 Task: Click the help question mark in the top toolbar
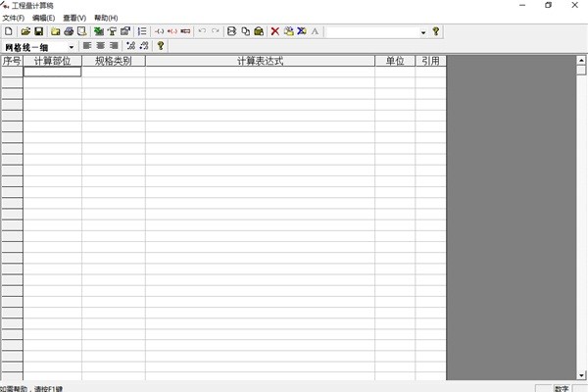tap(436, 31)
